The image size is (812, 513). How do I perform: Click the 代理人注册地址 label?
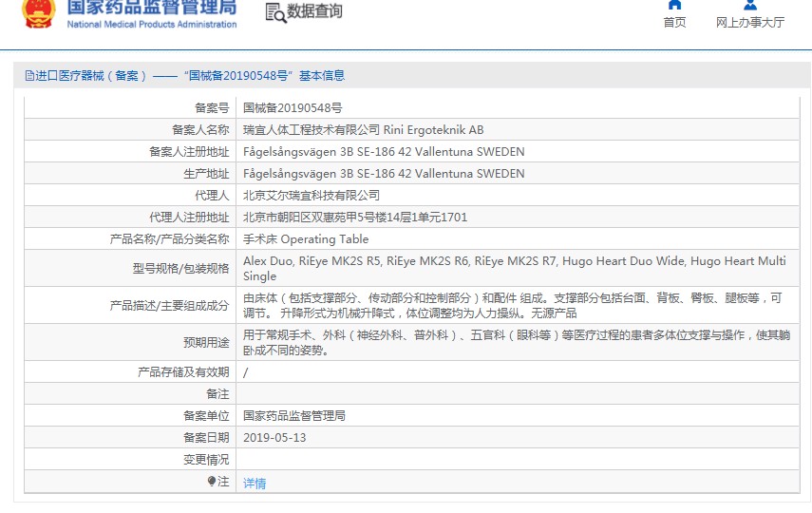pos(189,218)
